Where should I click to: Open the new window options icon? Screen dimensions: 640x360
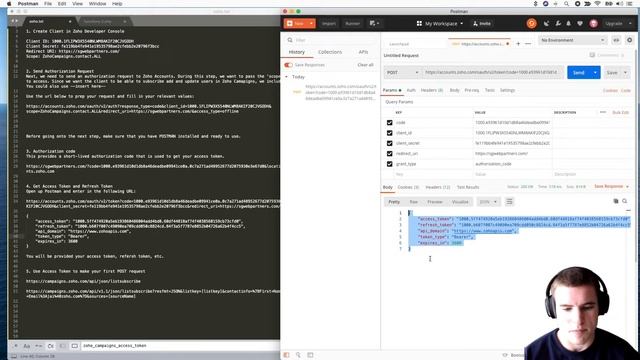click(x=374, y=24)
